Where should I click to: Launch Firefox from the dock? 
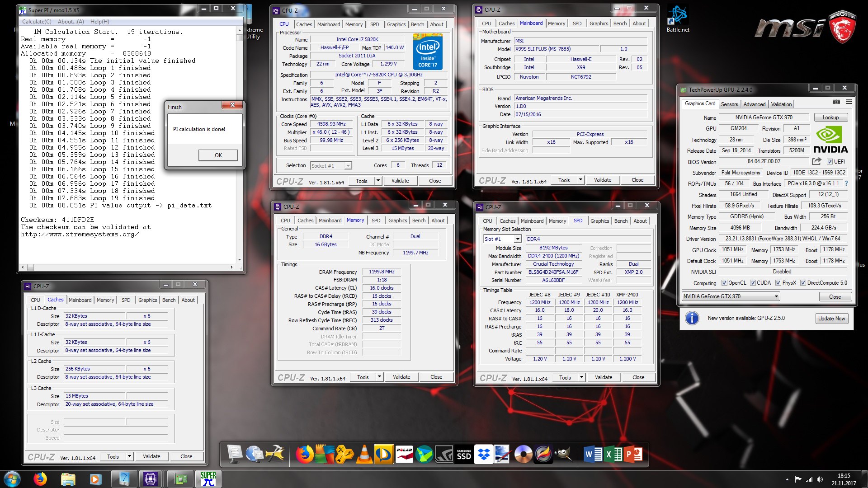[x=305, y=454]
